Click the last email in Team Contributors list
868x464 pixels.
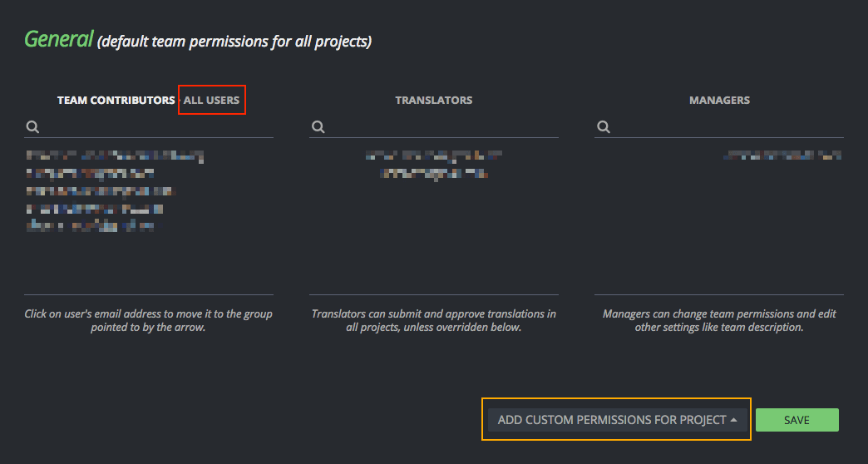tap(91, 225)
